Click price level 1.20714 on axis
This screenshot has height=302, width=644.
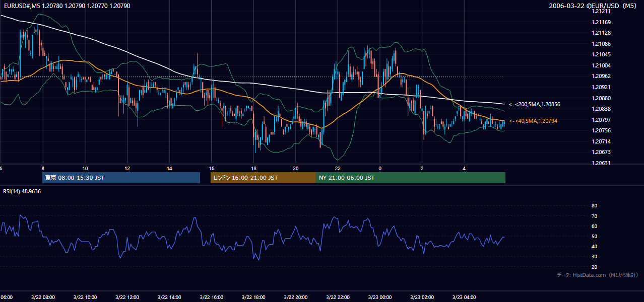click(601, 141)
